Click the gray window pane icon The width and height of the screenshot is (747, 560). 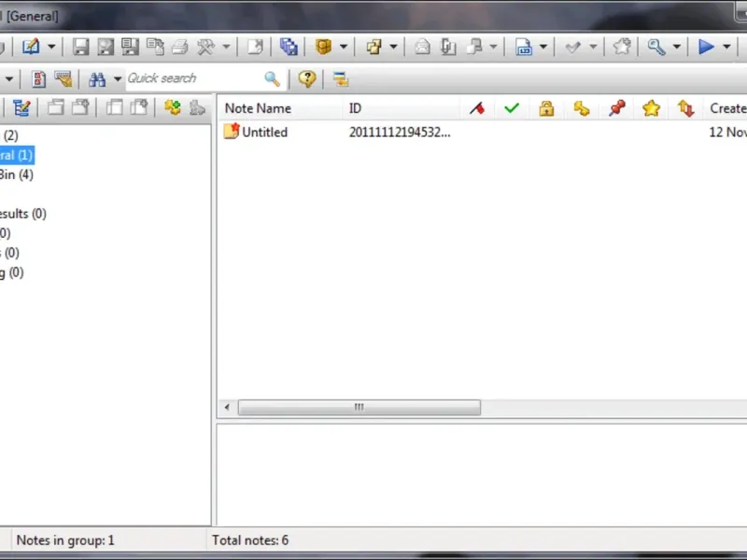pyautogui.click(x=114, y=107)
